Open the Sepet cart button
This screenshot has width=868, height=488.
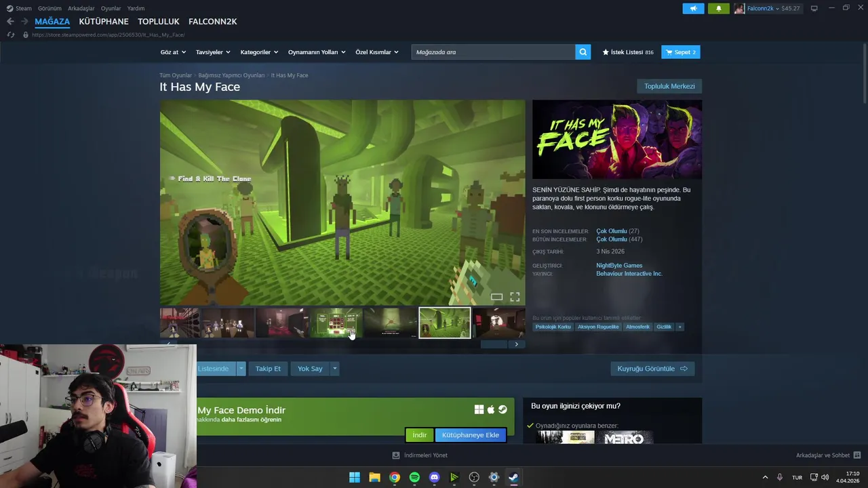pyautogui.click(x=681, y=52)
